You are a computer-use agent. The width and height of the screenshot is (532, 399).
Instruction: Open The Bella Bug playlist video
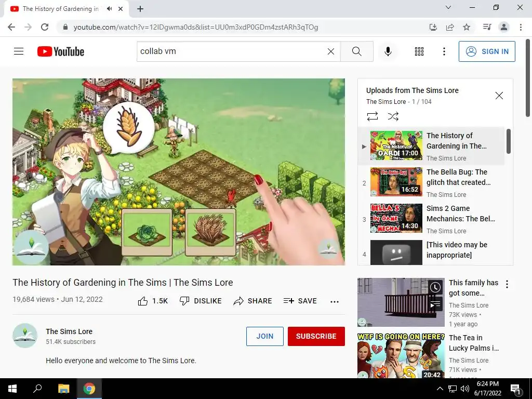431,182
